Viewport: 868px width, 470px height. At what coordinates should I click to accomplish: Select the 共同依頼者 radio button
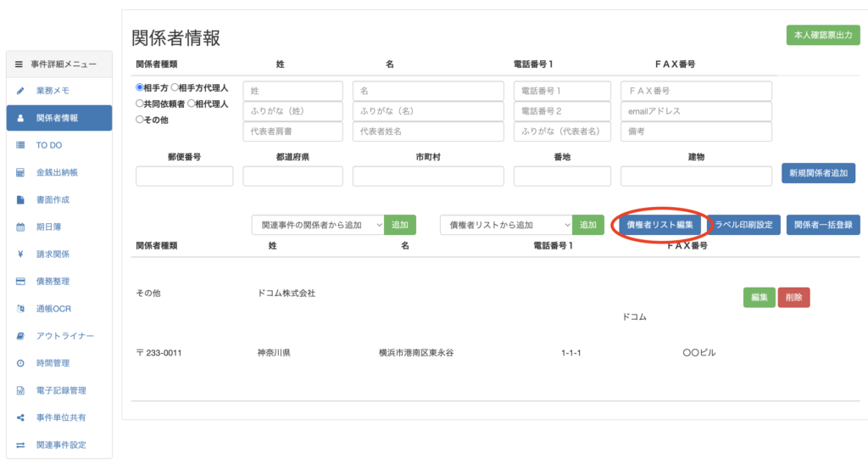pyautogui.click(x=140, y=104)
